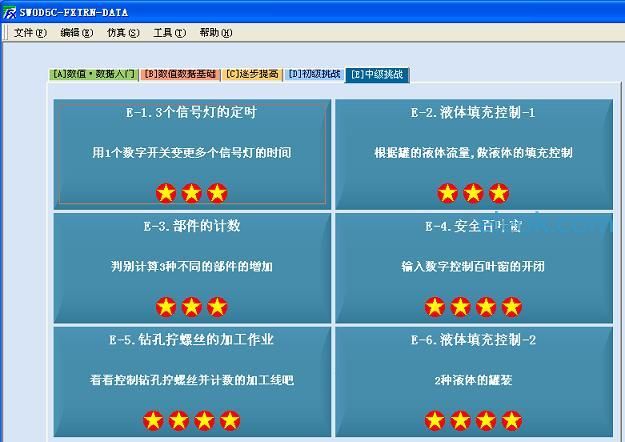Open the 帮助 (Help) menu
Screen dimensions: 625x442
click(x=215, y=33)
